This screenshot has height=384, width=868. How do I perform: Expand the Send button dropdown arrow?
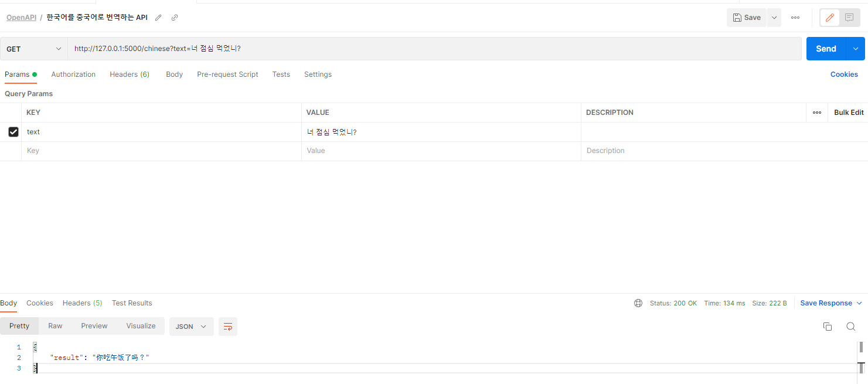[x=856, y=49]
